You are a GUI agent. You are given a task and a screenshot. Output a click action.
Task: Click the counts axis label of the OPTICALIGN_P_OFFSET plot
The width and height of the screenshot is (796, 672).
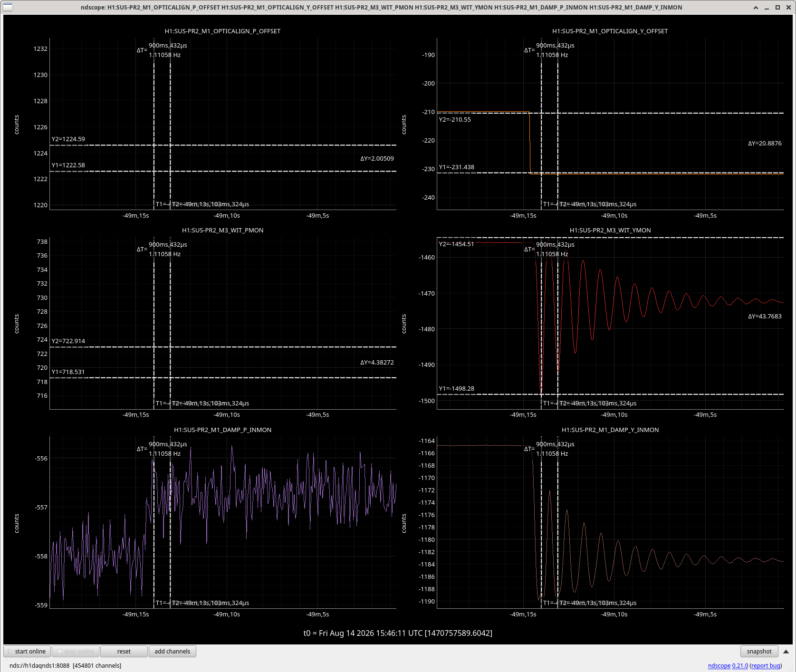click(x=17, y=125)
